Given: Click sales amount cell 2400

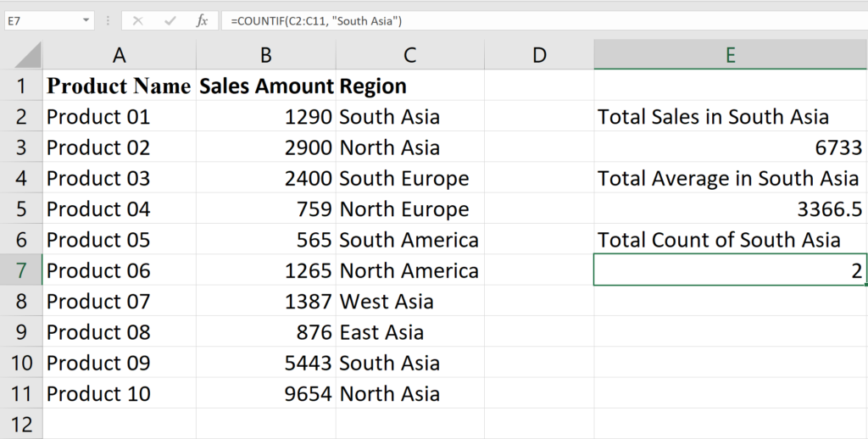Looking at the screenshot, I should coord(265,178).
